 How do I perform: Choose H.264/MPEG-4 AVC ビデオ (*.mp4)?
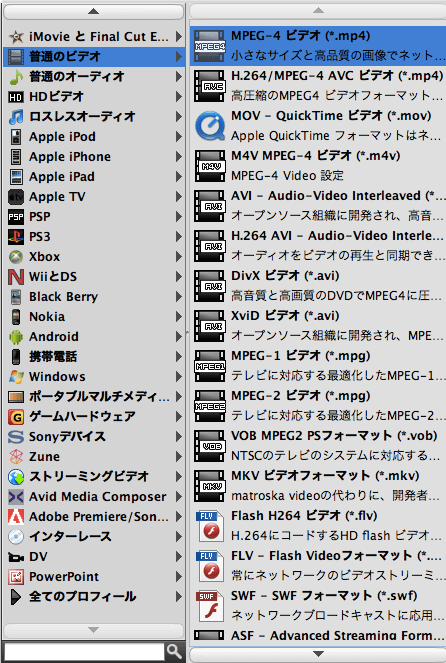coord(318,86)
